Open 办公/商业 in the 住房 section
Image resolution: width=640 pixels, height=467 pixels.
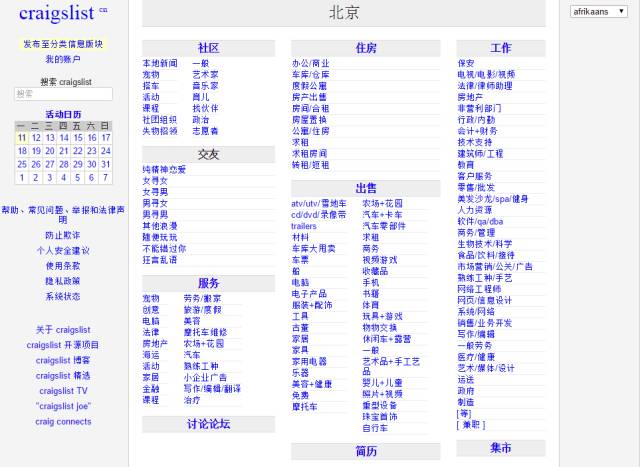pos(310,63)
